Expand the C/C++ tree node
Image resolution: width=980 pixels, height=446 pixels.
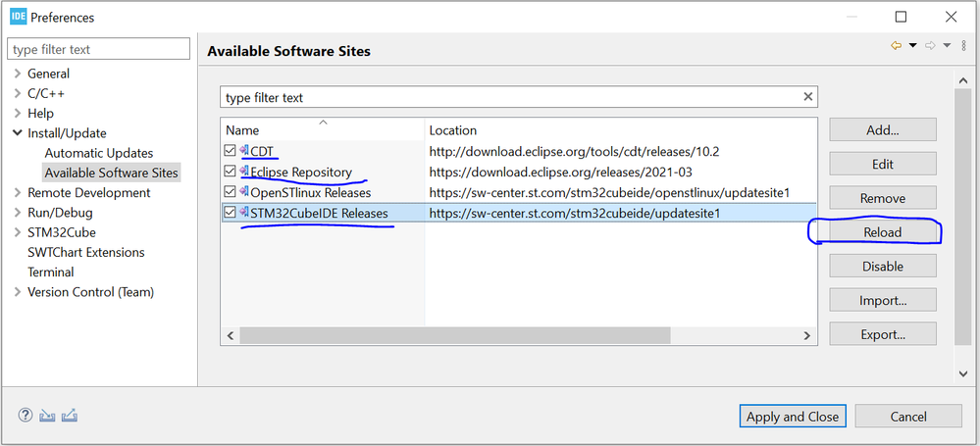coord(17,94)
